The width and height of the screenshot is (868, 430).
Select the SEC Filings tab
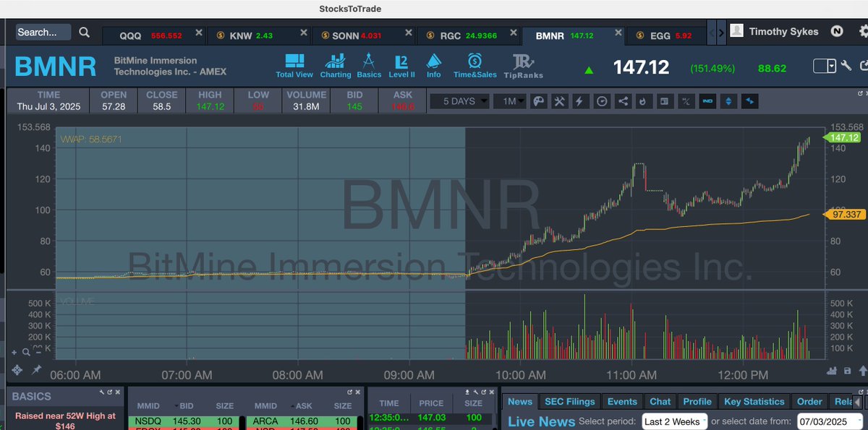click(569, 401)
